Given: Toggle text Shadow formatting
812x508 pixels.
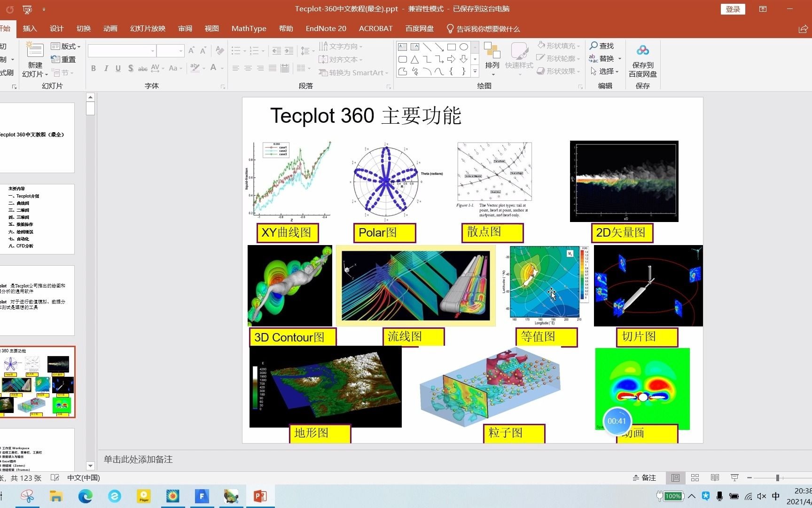Looking at the screenshot, I should tap(130, 68).
